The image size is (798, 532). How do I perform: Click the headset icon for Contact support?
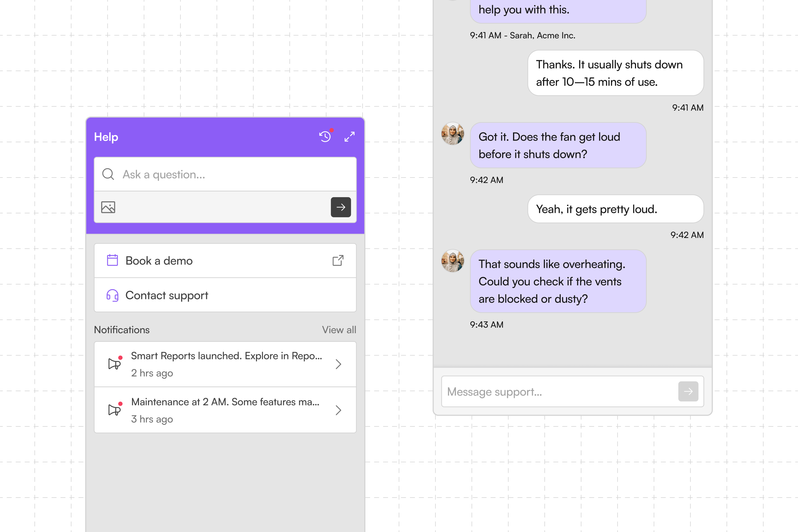(112, 295)
